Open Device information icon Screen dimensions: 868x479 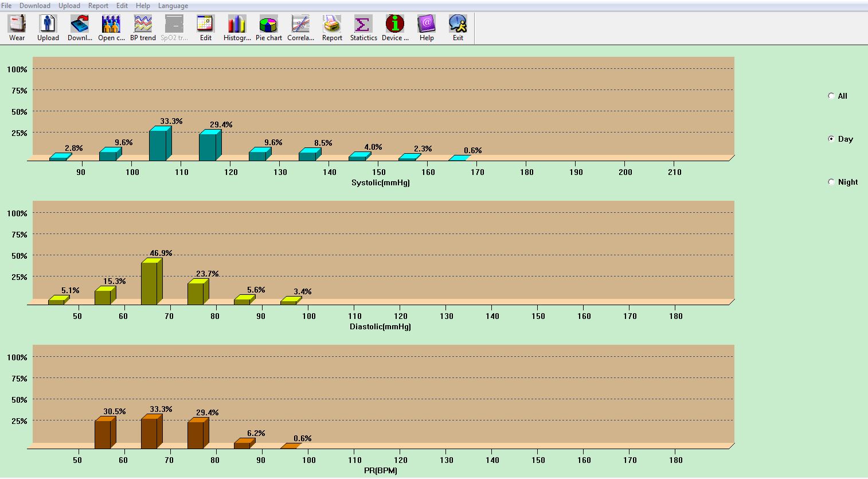pos(395,28)
